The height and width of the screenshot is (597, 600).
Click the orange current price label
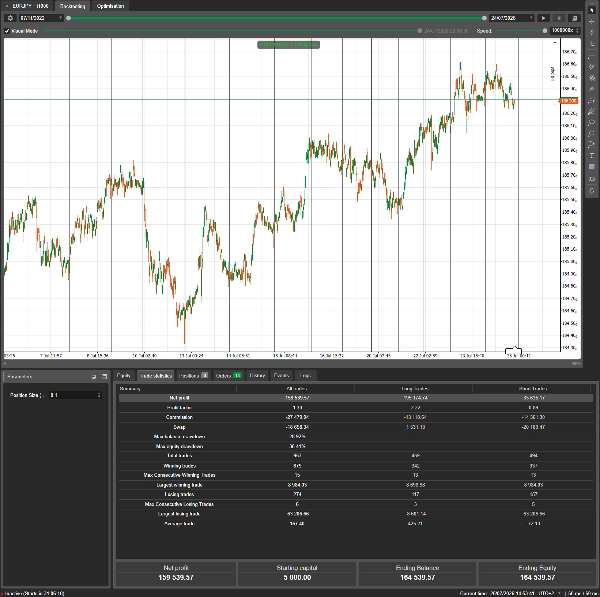[569, 101]
